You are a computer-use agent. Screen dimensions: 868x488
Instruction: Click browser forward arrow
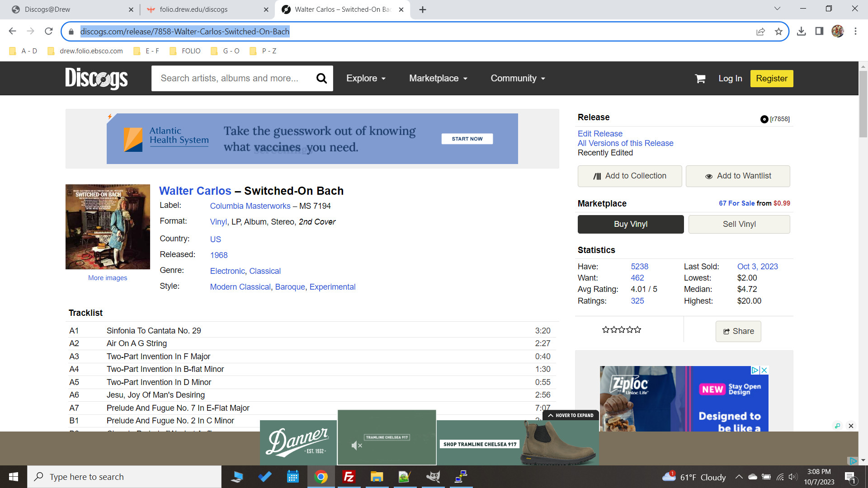[x=30, y=31]
